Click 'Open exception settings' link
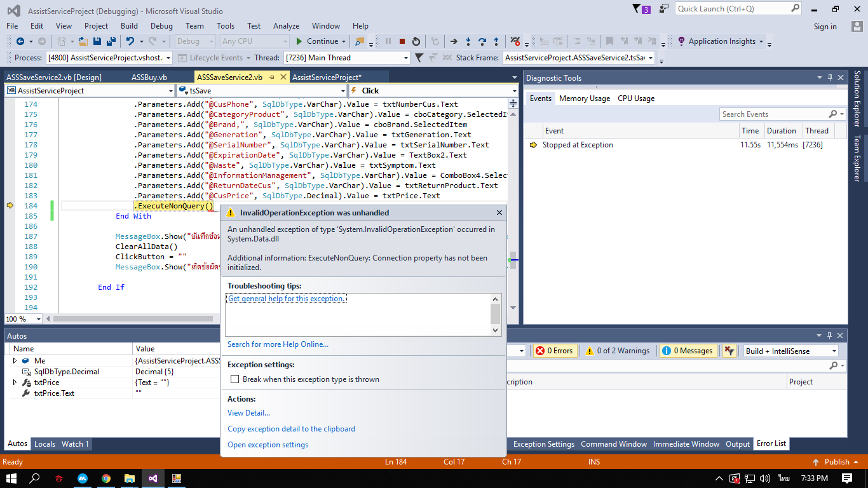Viewport: 868px width, 488px height. tap(268, 445)
